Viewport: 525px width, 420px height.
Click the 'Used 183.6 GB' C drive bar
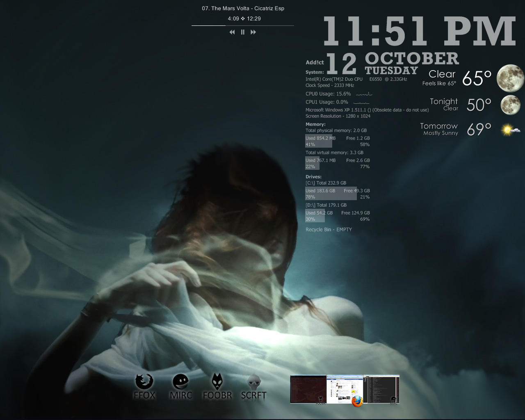(331, 194)
